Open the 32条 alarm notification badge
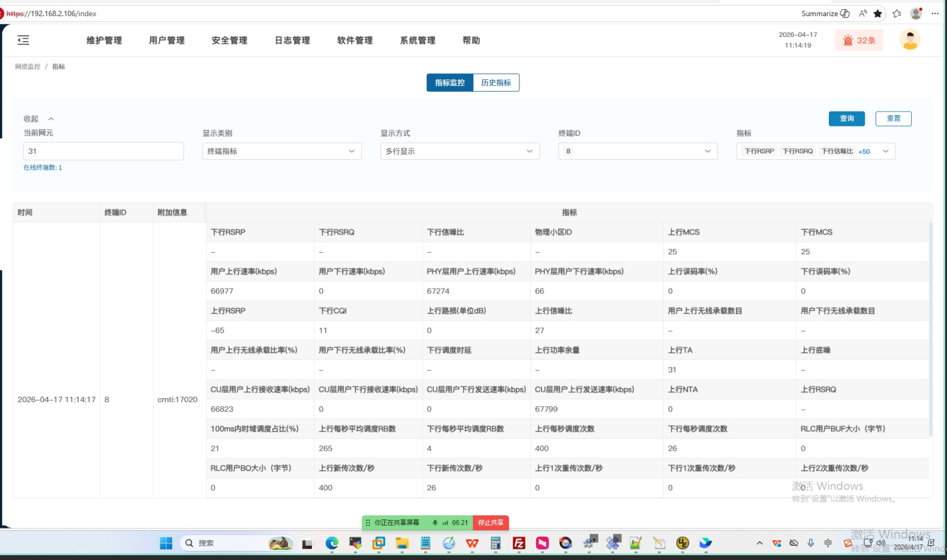The width and height of the screenshot is (947, 560). 859,41
